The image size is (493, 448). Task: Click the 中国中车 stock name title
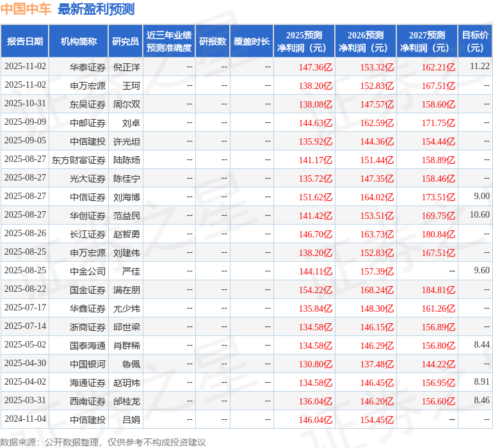point(26,9)
